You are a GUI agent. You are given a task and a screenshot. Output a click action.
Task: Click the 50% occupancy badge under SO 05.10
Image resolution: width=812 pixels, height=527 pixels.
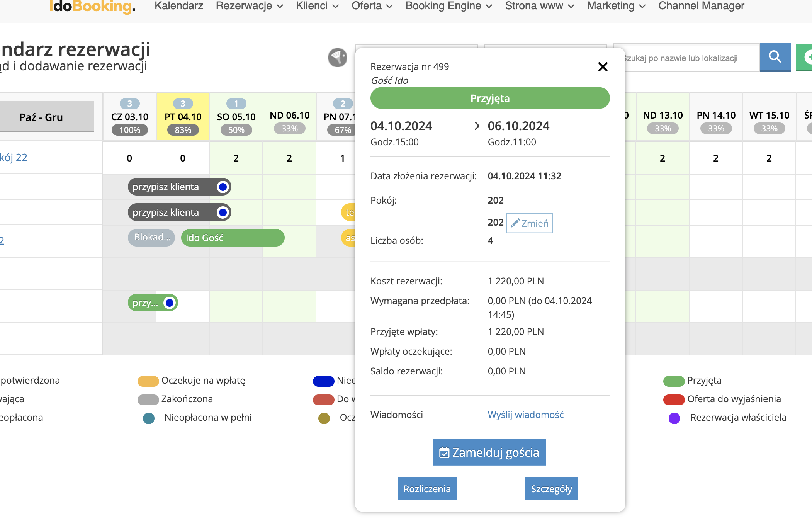(x=236, y=130)
